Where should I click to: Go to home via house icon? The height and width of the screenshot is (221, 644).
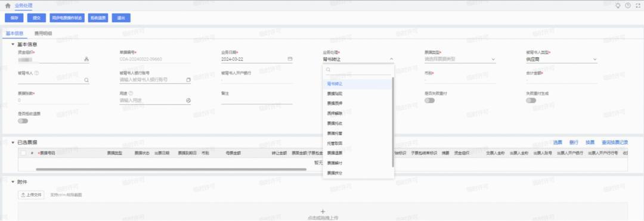click(7, 6)
